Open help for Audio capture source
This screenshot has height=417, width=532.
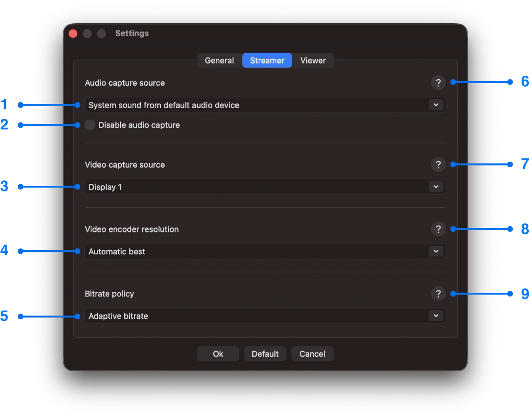(438, 83)
